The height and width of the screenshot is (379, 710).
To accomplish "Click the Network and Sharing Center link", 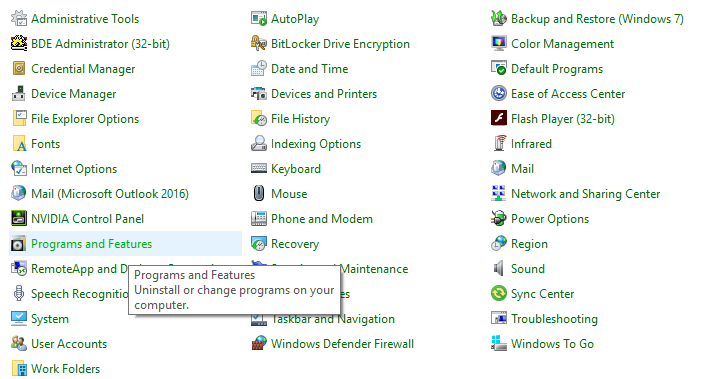I will click(x=585, y=194).
